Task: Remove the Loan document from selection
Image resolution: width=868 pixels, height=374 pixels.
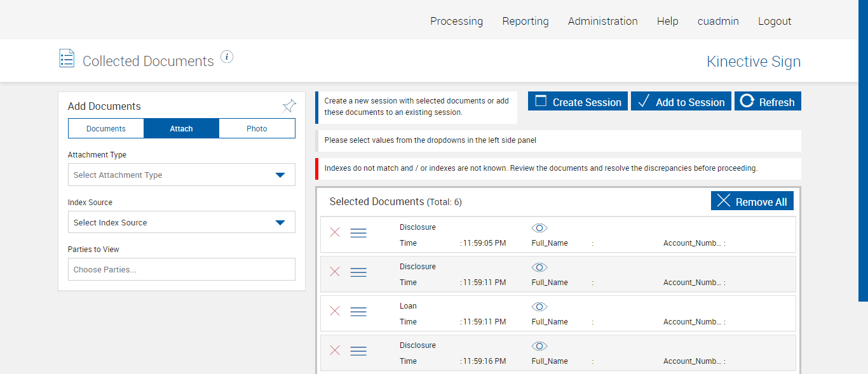Action: [335, 311]
